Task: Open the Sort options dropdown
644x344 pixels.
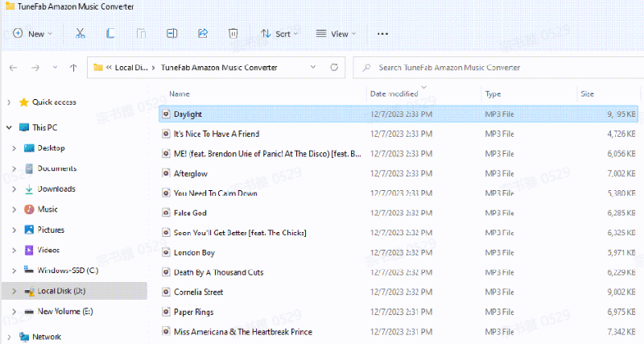Action: [x=279, y=34]
